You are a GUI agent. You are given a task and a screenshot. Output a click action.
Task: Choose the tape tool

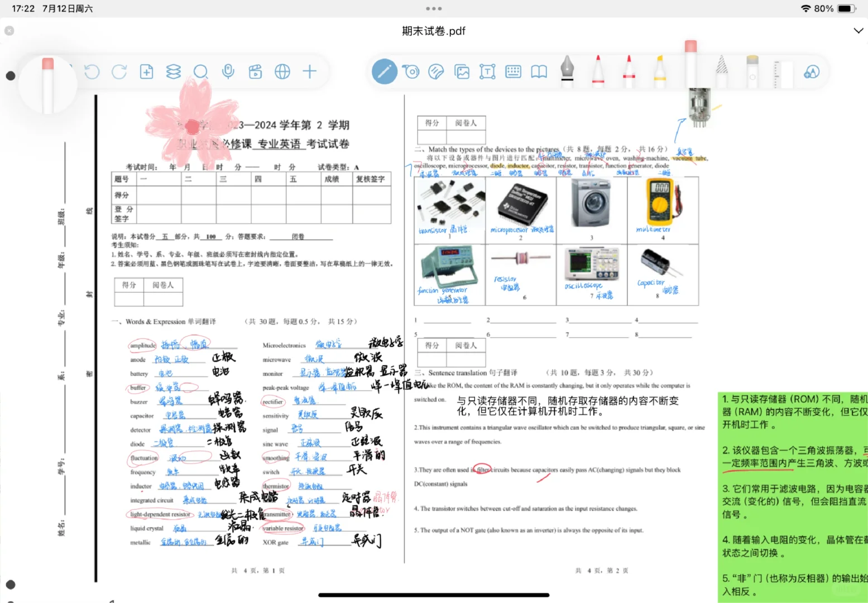pos(411,71)
